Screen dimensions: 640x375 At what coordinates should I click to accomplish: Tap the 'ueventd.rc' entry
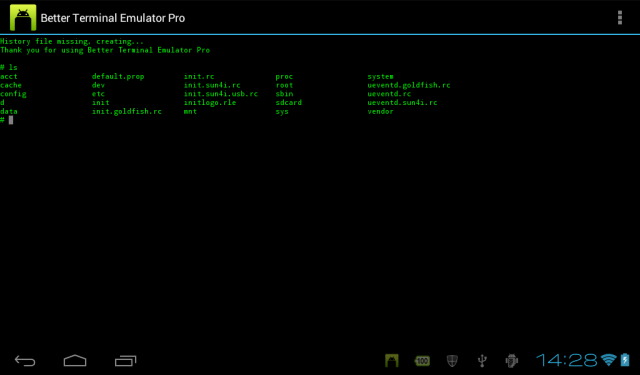(389, 94)
